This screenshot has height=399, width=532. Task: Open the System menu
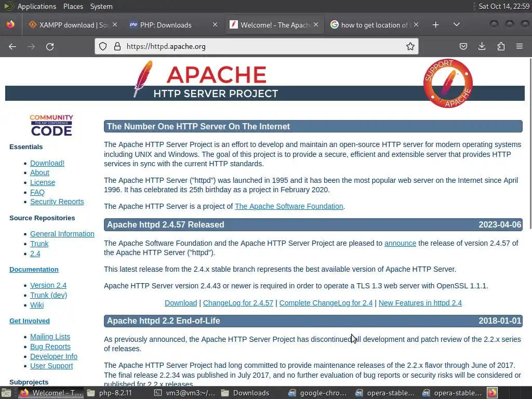[101, 6]
